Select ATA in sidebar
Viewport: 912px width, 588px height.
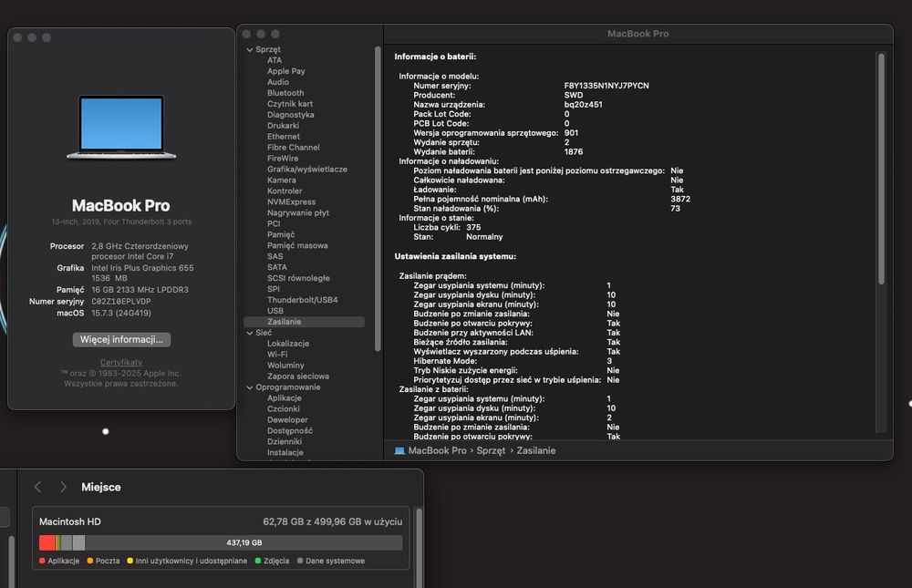click(x=274, y=60)
